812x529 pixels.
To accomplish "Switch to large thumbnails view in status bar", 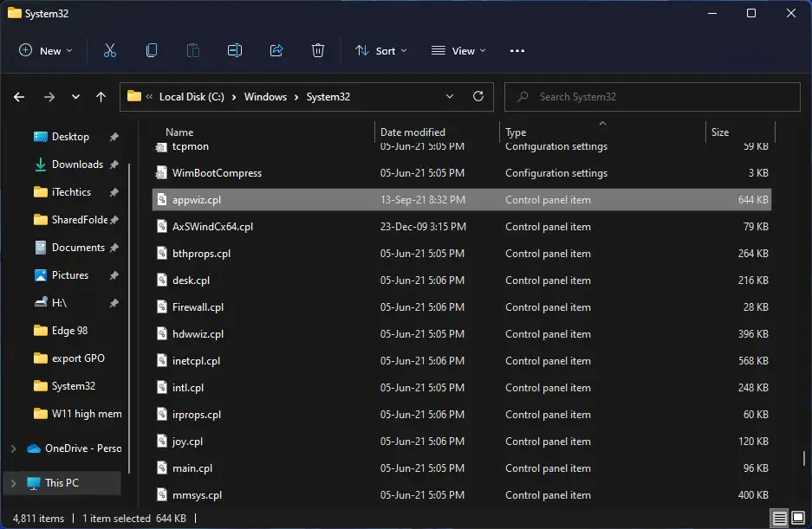I will (x=798, y=518).
